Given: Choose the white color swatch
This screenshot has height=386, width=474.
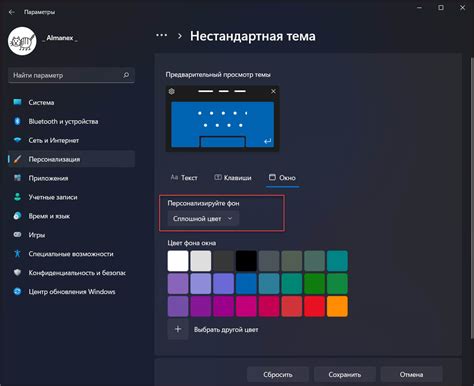Looking at the screenshot, I should (x=178, y=261).
